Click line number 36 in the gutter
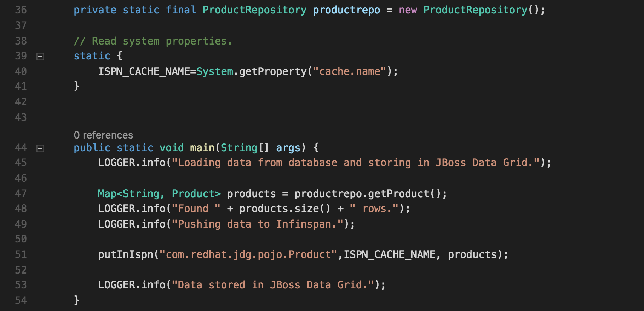This screenshot has width=644, height=311. tap(21, 10)
